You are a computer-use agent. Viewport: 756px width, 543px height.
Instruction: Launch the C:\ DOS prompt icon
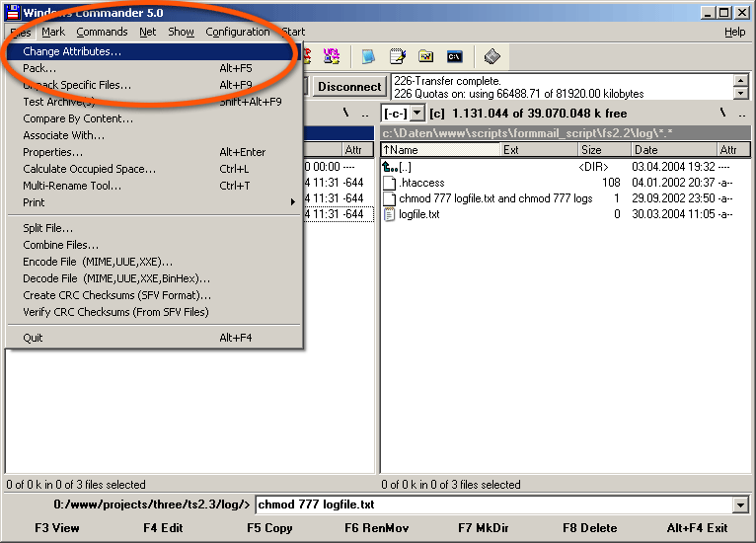coord(454,56)
